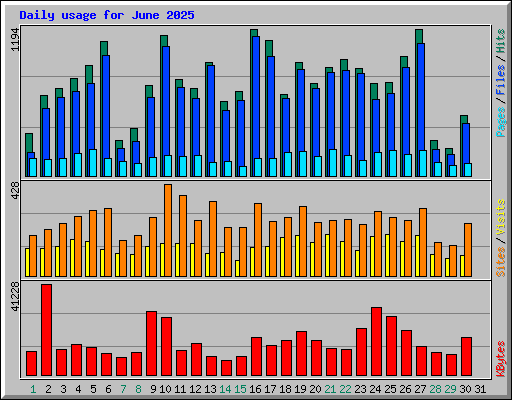
Task: Click the Sites legend label
Action: click(501, 262)
